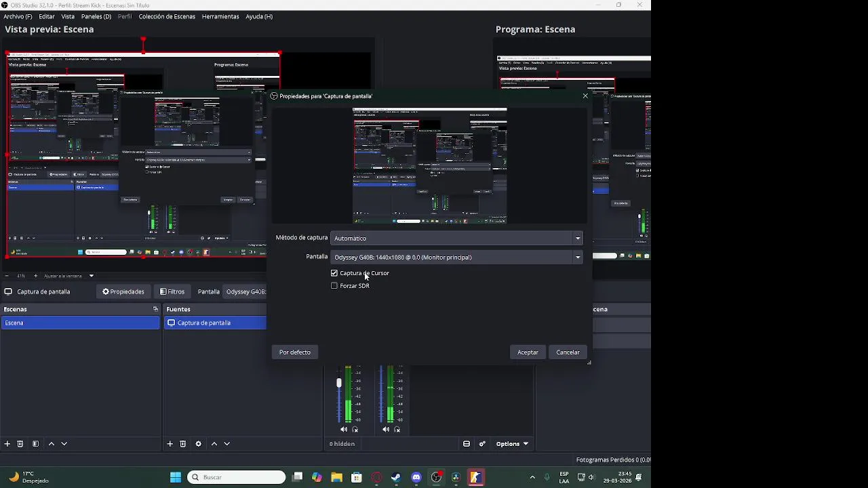Click the Filtros toolbar button

pos(172,291)
